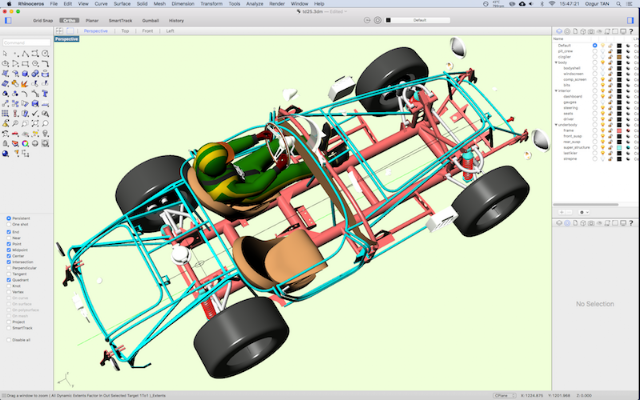
Task: Collapse the interior layer group
Action: coord(556,91)
